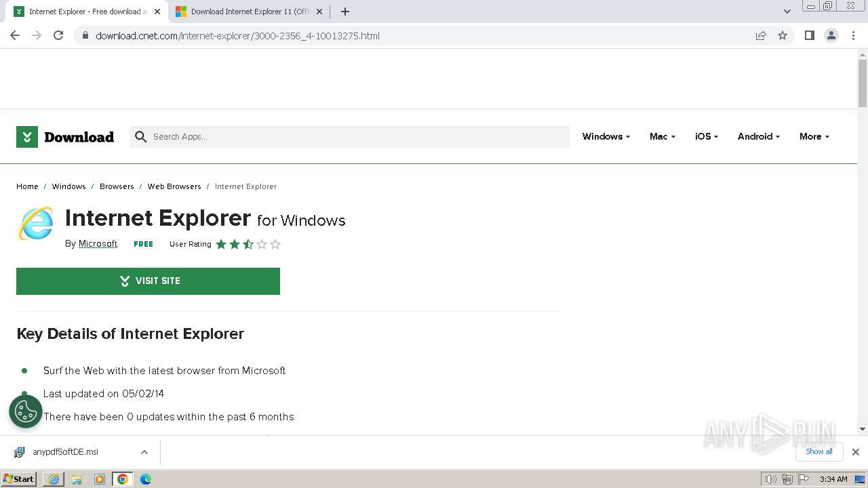Close the downloads bar
The image size is (868, 488).
pos(856,452)
